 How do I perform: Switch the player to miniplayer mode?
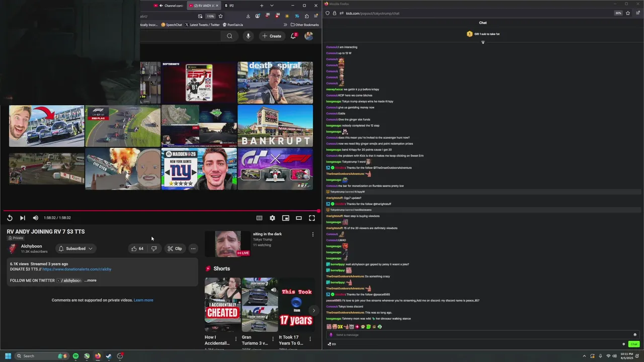(x=285, y=218)
